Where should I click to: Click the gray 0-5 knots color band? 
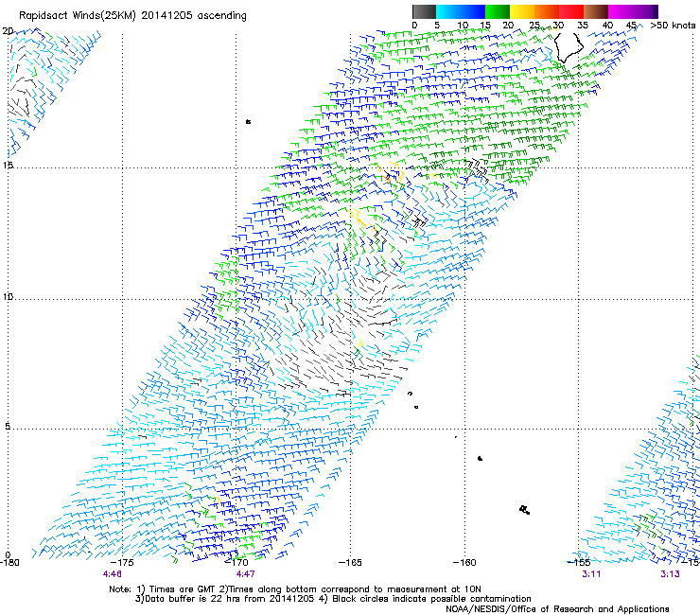[424, 11]
